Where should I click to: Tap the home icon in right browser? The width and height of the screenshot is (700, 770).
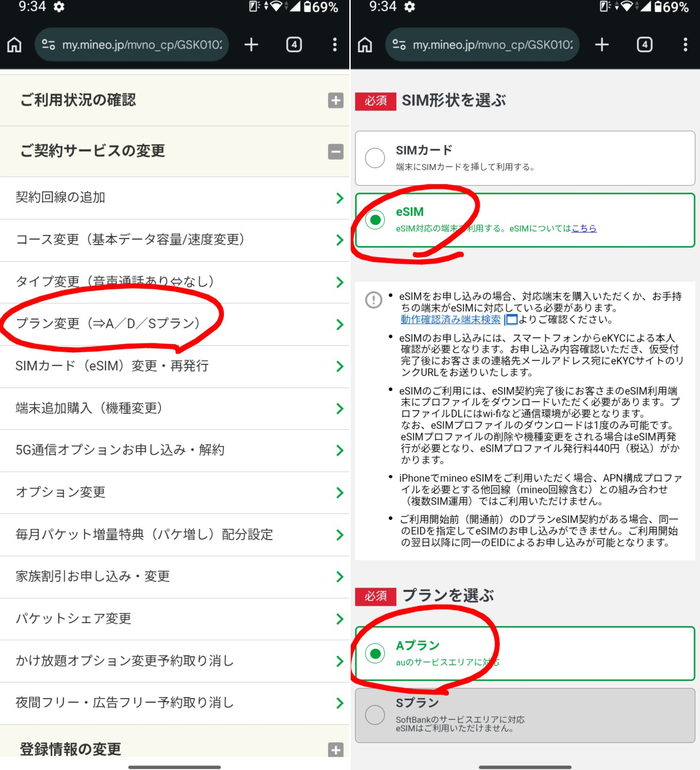pyautogui.click(x=365, y=45)
